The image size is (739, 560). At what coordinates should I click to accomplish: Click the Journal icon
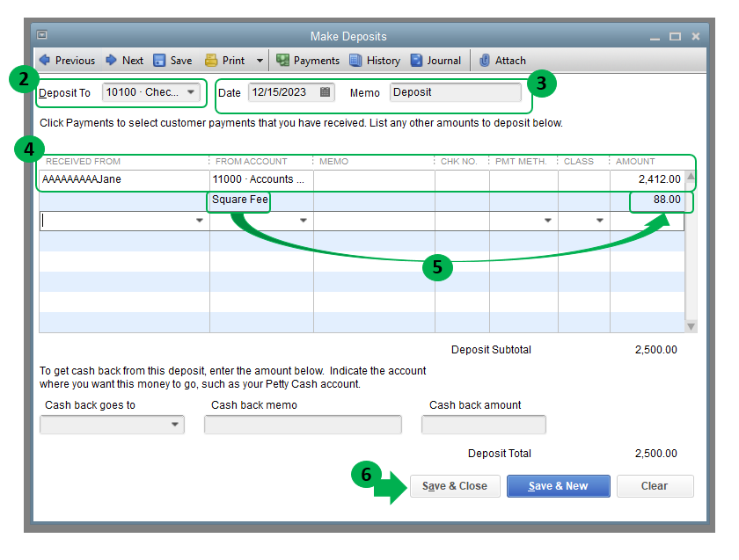417,61
